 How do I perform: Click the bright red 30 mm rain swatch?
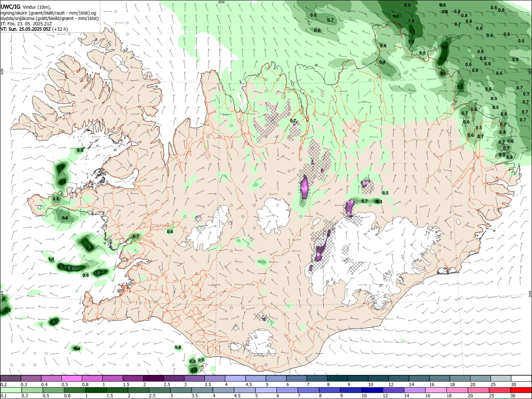(x=521, y=390)
